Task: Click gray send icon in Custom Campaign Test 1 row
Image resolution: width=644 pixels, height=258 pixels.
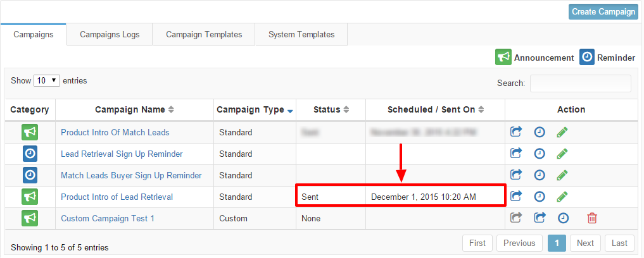Action: point(516,218)
